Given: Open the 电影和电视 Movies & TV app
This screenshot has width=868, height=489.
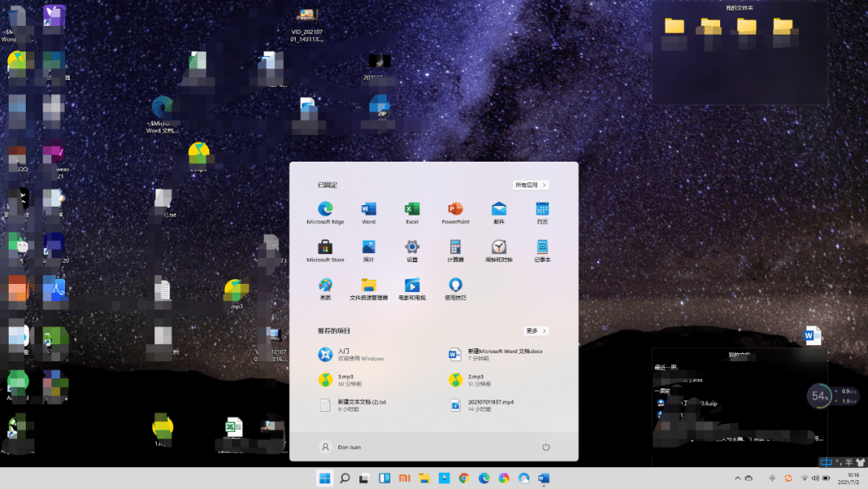Looking at the screenshot, I should 411,289.
